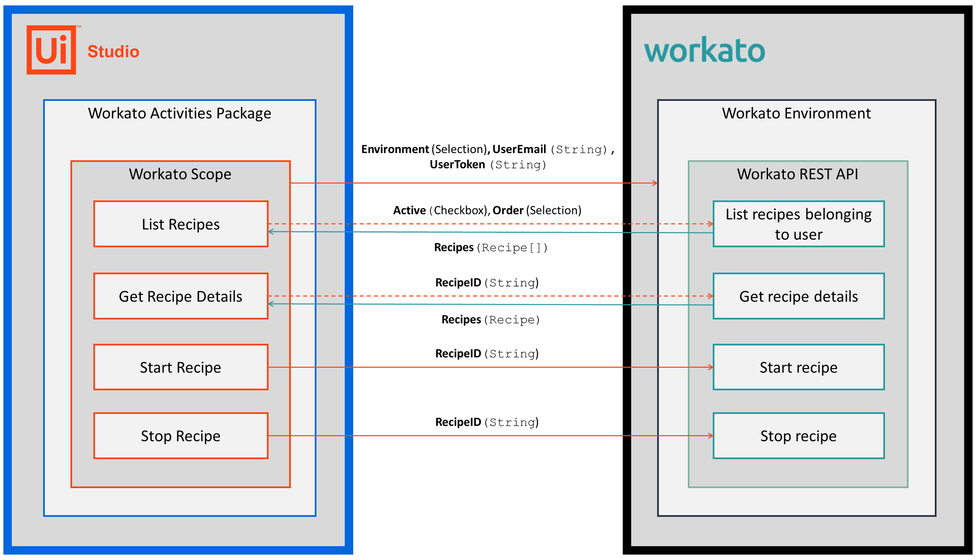Click RecipeID label above Stop Recipe arrow
The width and height of the screenshot is (980, 560).
click(x=487, y=422)
